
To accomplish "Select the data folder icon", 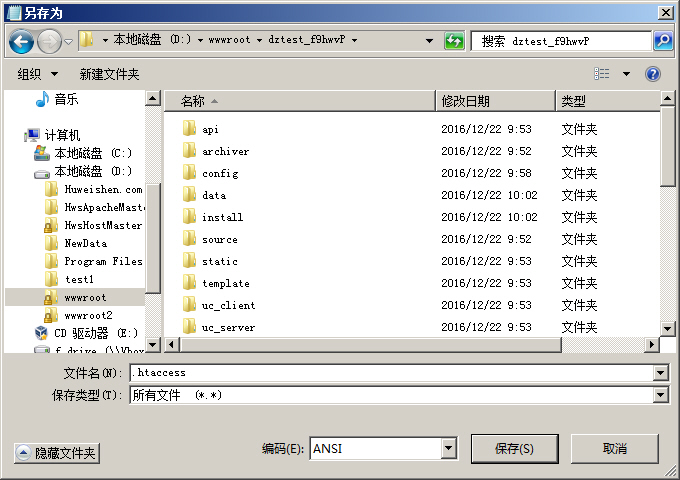I will click(189, 195).
